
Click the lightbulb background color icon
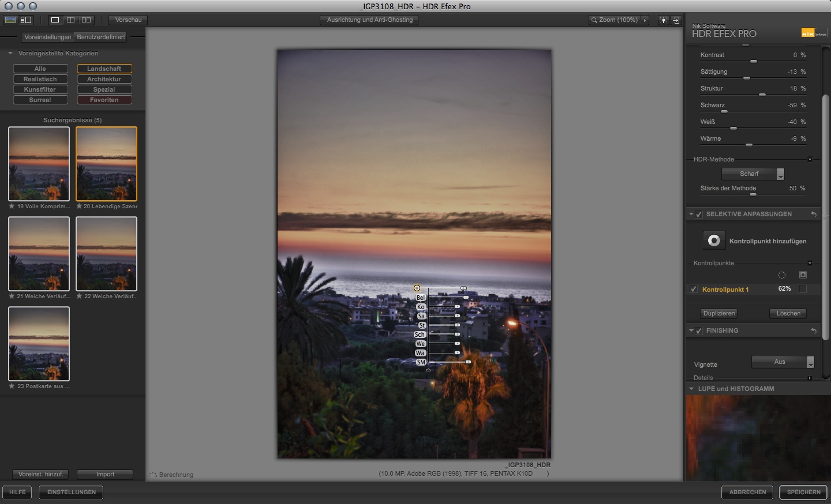pyautogui.click(x=663, y=20)
